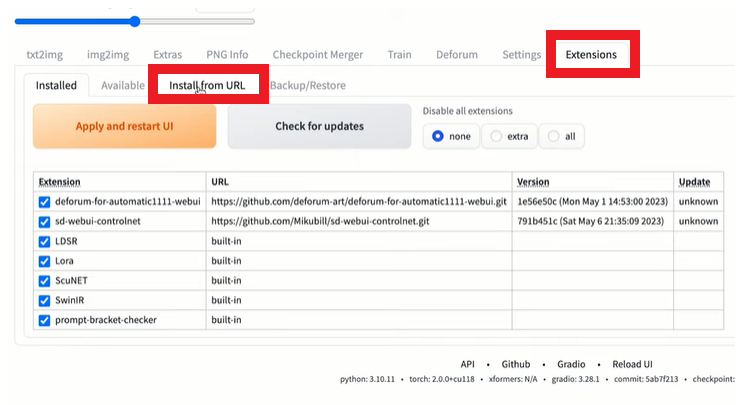The height and width of the screenshot is (405, 746).
Task: Click the Check for updates button
Action: click(319, 127)
